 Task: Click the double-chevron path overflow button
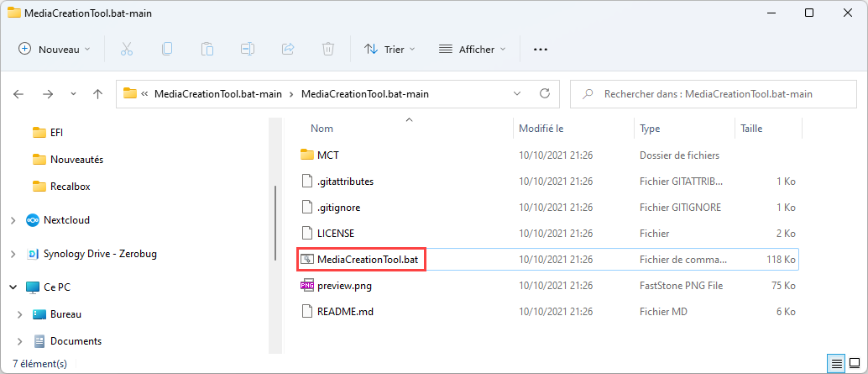point(145,93)
